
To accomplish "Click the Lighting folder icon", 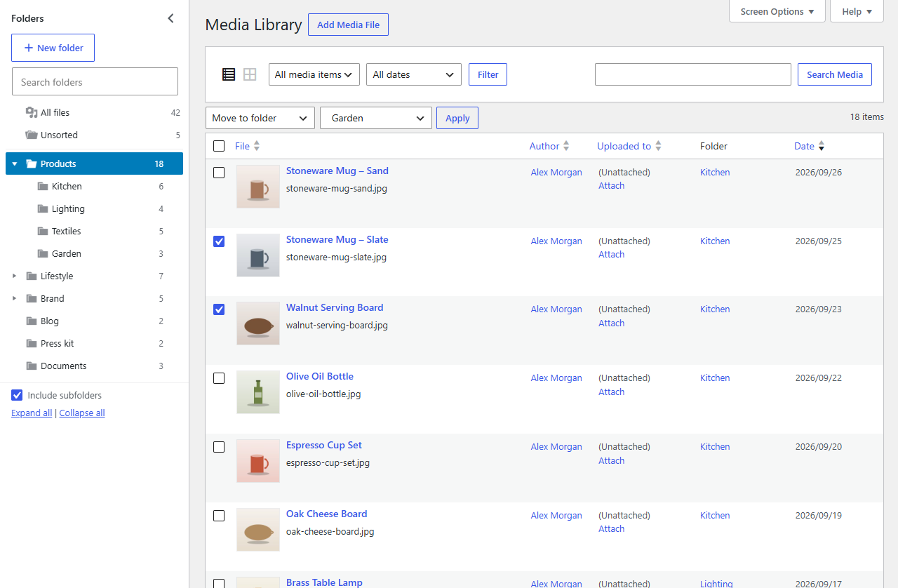I will (x=43, y=209).
